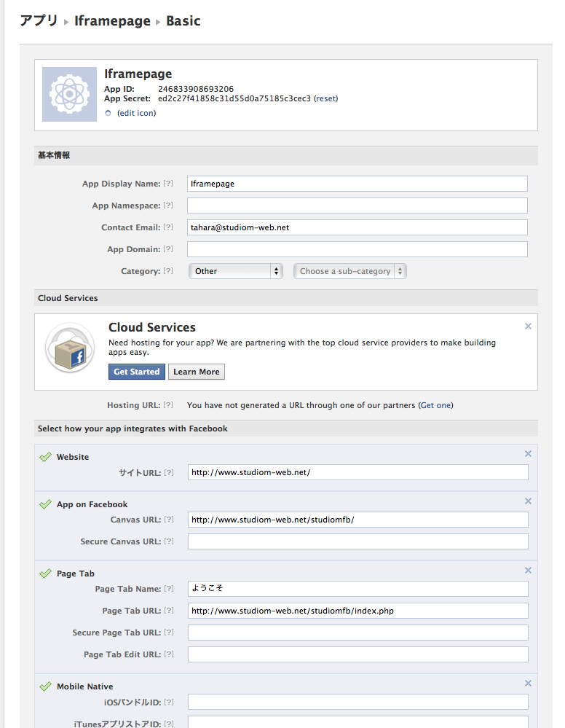This screenshot has width=565, height=728.
Task: Open help tooltip for Canvas URL
Action: point(170,519)
